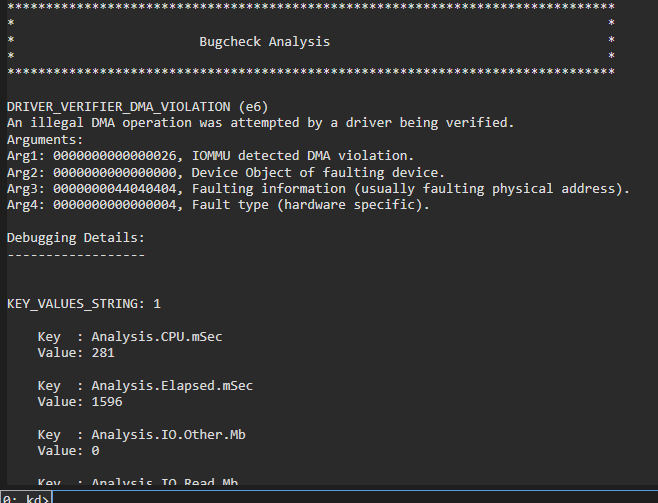The width and height of the screenshot is (658, 503).
Task: Click the Analysis.IO.Other.Mb key
Action: (x=168, y=434)
